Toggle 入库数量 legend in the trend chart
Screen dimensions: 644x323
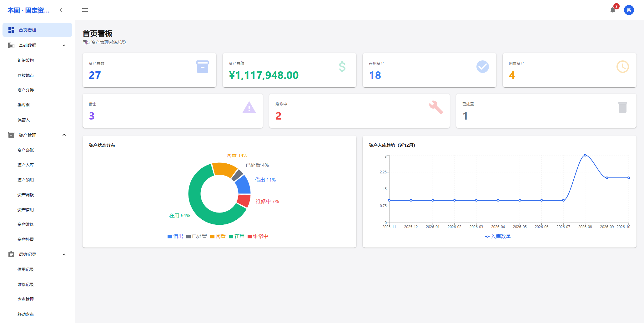tap(498, 236)
